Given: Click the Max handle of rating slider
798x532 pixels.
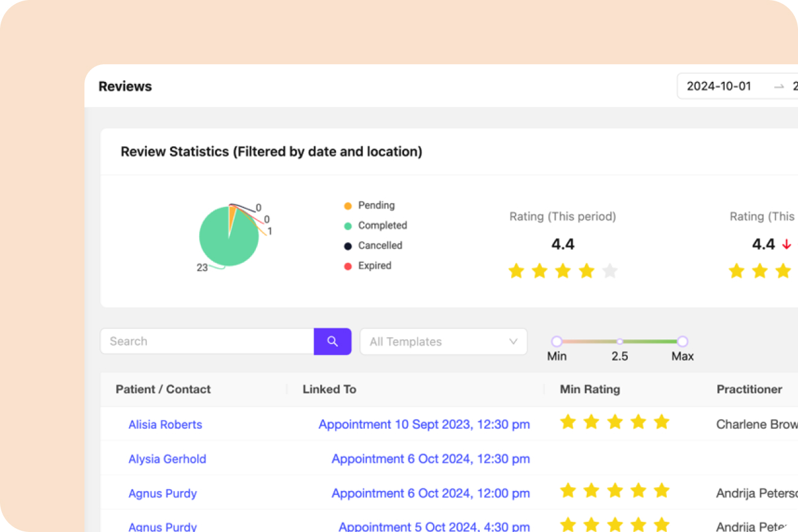Looking at the screenshot, I should 682,341.
